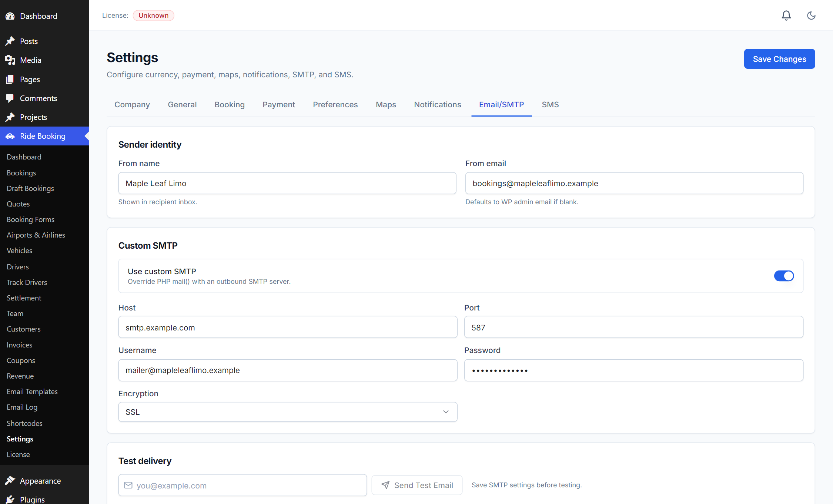Screen dimensions: 833x504
Task: Toggle dark mode moon icon
Action: pyautogui.click(x=811, y=16)
